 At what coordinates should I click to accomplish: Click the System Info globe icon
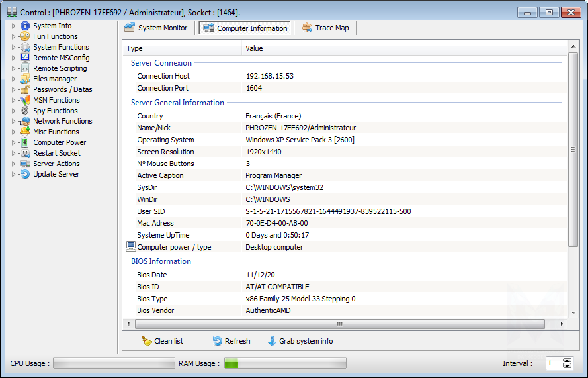click(x=25, y=26)
